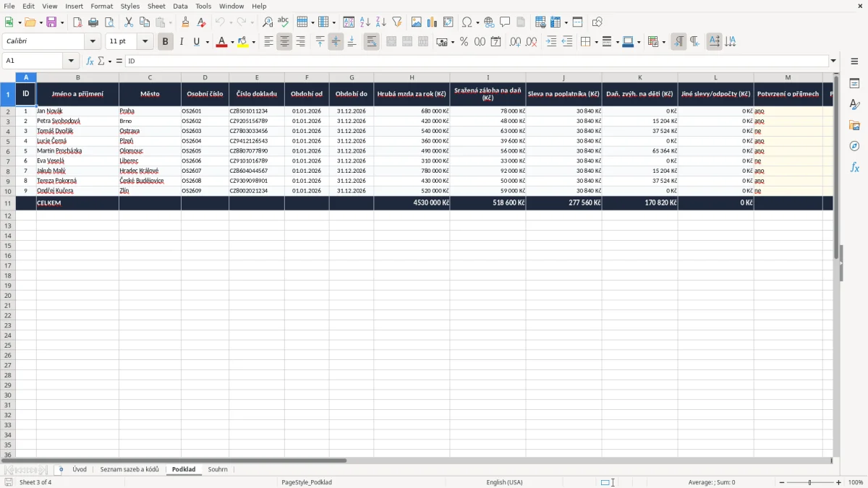This screenshot has height=488, width=868.
Task: Open the Function Wizard fx icon
Action: [90, 61]
